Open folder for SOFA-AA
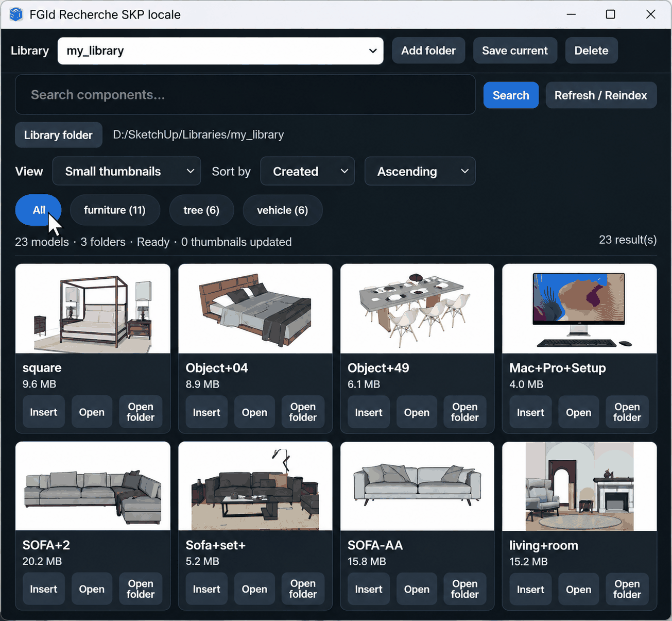This screenshot has width=672, height=621. click(465, 589)
